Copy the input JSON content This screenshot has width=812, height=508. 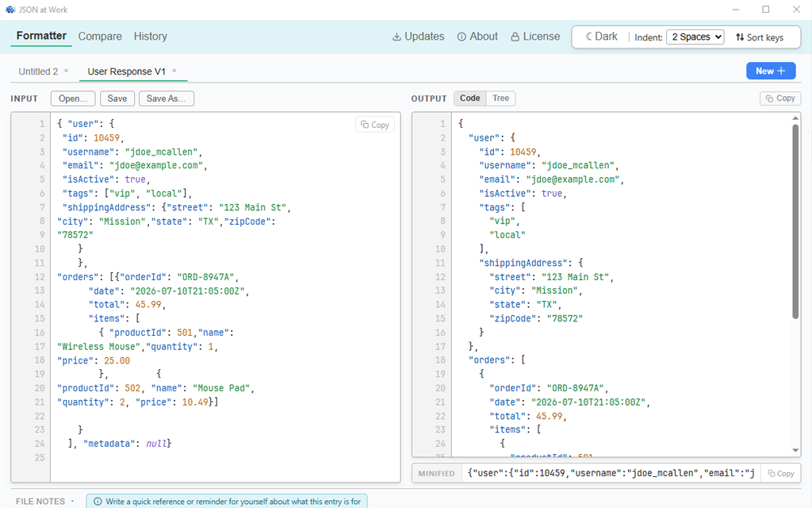click(x=375, y=125)
